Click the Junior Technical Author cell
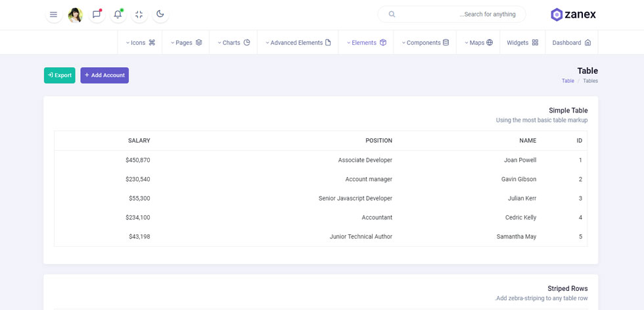This screenshot has height=310, width=644. [x=361, y=237]
